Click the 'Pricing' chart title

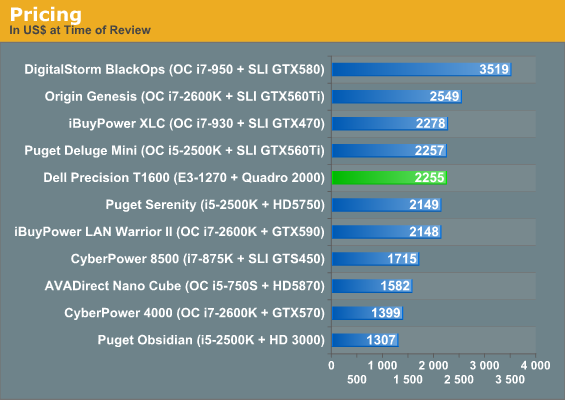click(x=45, y=15)
